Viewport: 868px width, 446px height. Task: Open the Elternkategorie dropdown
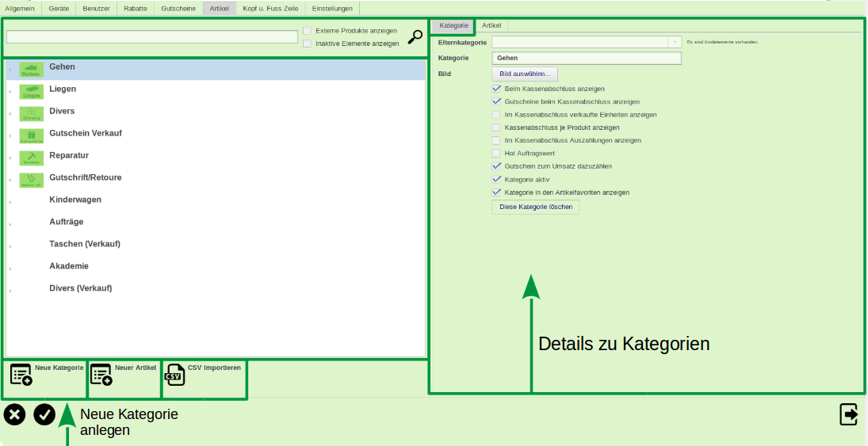(675, 42)
